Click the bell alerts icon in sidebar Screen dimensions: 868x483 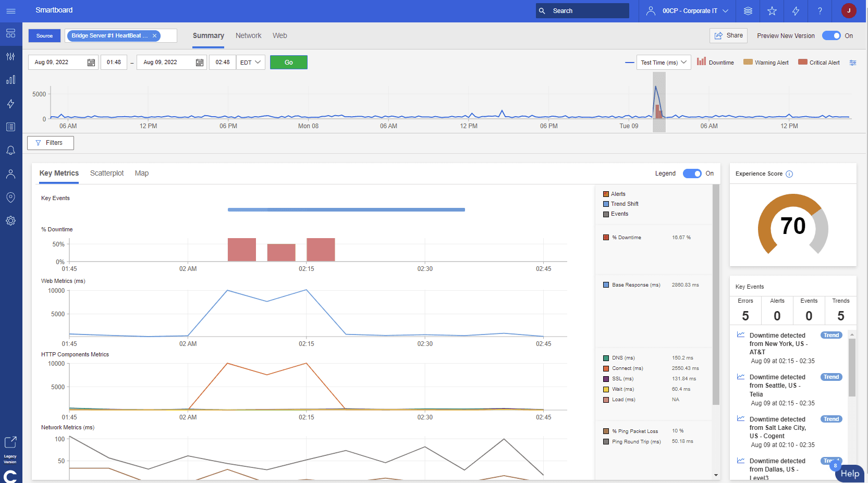10,151
